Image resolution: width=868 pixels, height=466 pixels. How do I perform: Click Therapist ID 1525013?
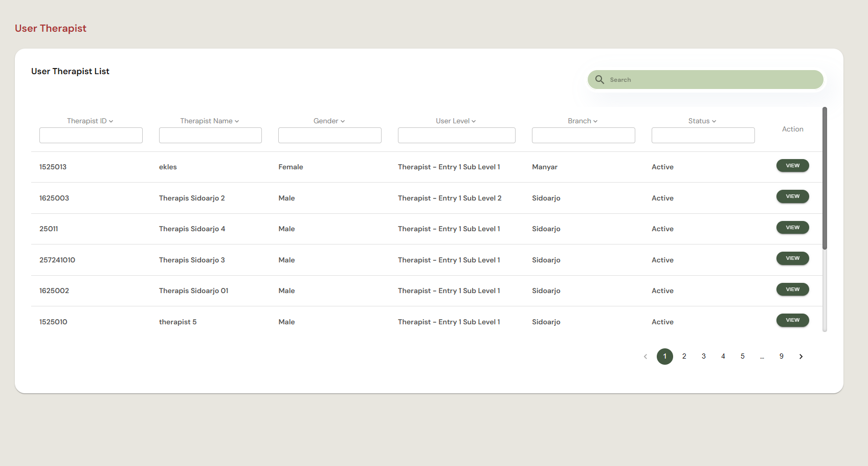(53, 167)
